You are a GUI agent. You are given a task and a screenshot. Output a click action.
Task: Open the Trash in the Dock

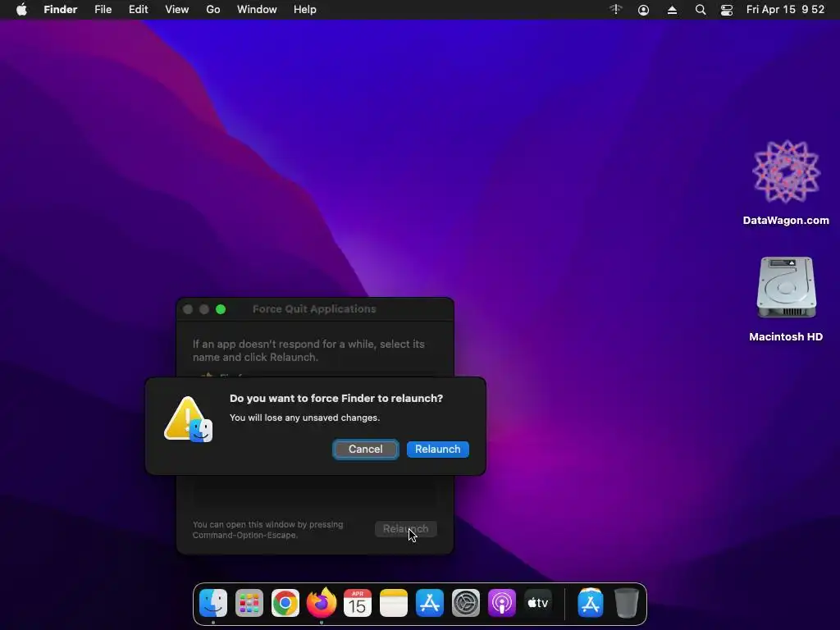pos(626,603)
